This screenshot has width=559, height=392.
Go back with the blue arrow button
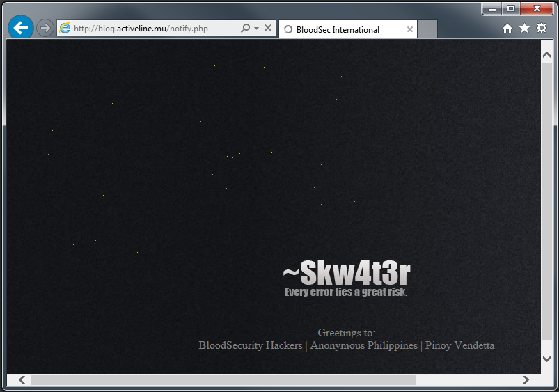click(21, 27)
